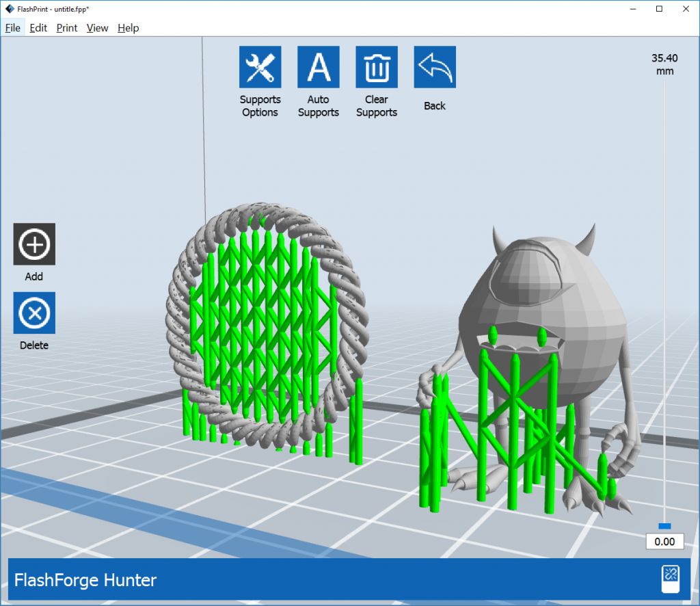Open the View menu
The image size is (700, 606).
pyautogui.click(x=97, y=27)
